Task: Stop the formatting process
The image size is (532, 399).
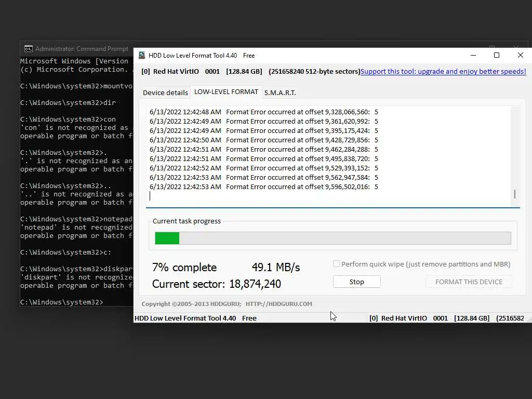Action: pyautogui.click(x=356, y=282)
